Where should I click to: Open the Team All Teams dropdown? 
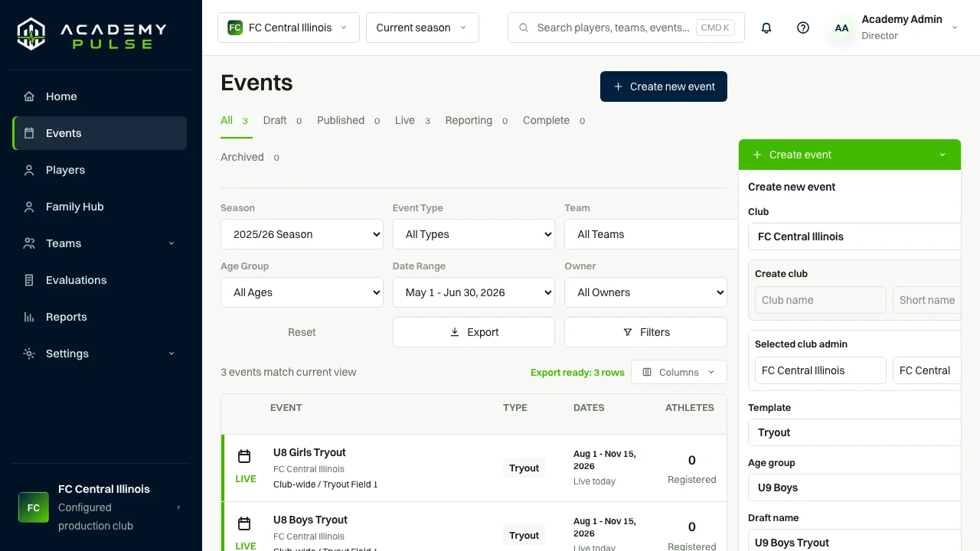coord(651,234)
